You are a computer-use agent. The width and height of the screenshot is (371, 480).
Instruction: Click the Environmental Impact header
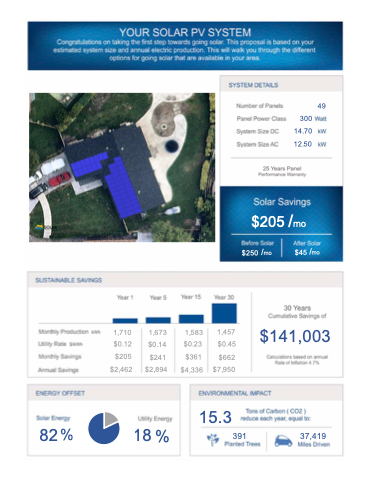pyautogui.click(x=235, y=393)
